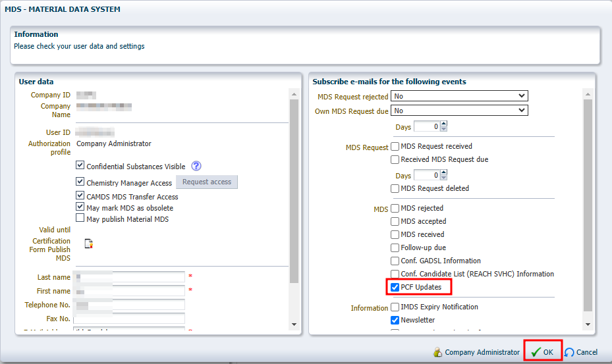Click the Subscribe e-mails panel scrollbar thumb
Screen dimensions: 612x364
click(588, 205)
